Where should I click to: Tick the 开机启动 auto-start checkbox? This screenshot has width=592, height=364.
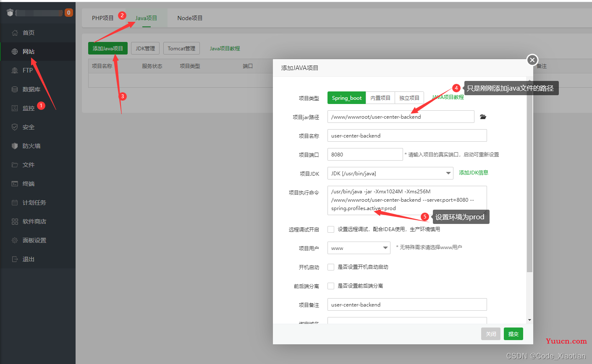point(331,267)
